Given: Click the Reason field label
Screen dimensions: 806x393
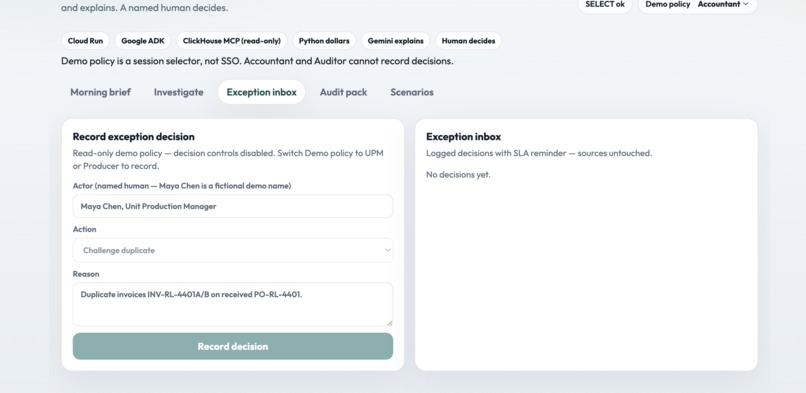Looking at the screenshot, I should (86, 274).
